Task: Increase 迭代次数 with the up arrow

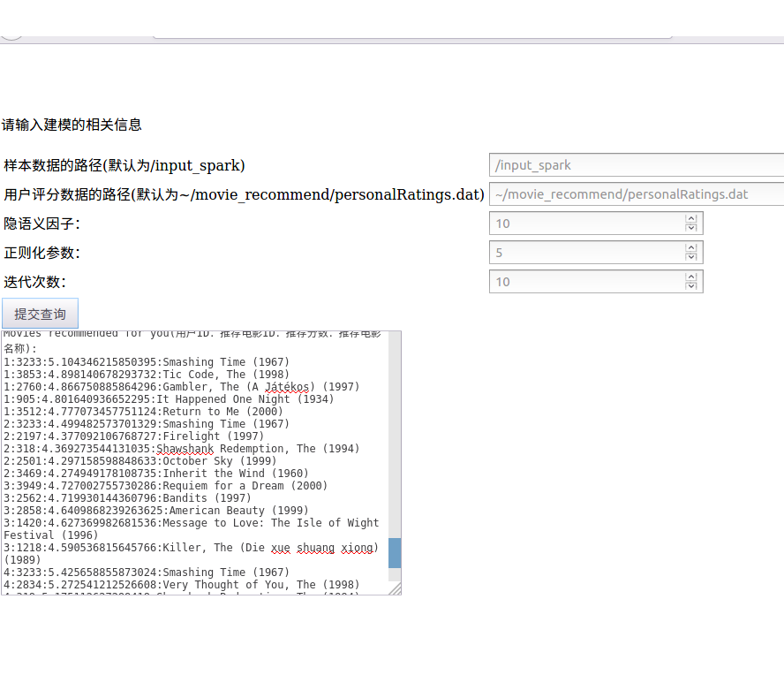Action: pos(691,277)
